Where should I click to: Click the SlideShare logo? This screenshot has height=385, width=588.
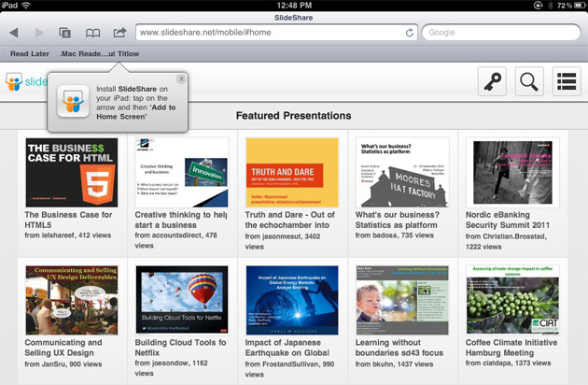coord(26,81)
